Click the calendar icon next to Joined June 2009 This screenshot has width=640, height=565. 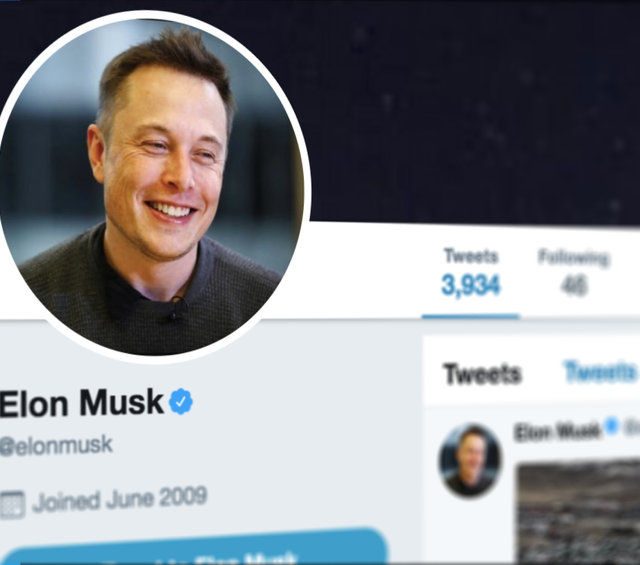coord(12,505)
